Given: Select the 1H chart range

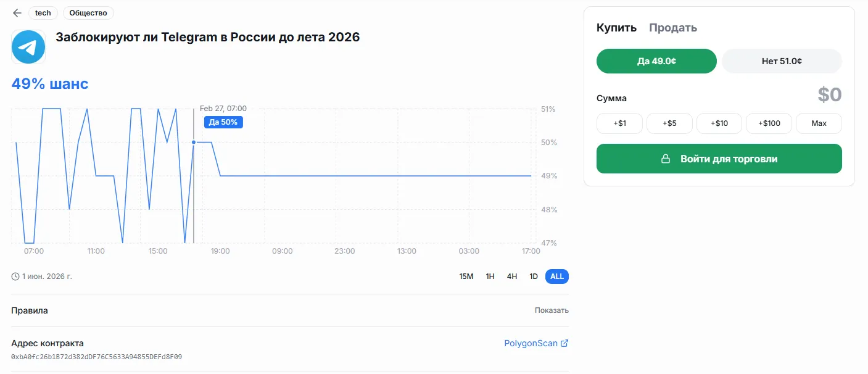Looking at the screenshot, I should point(490,276).
